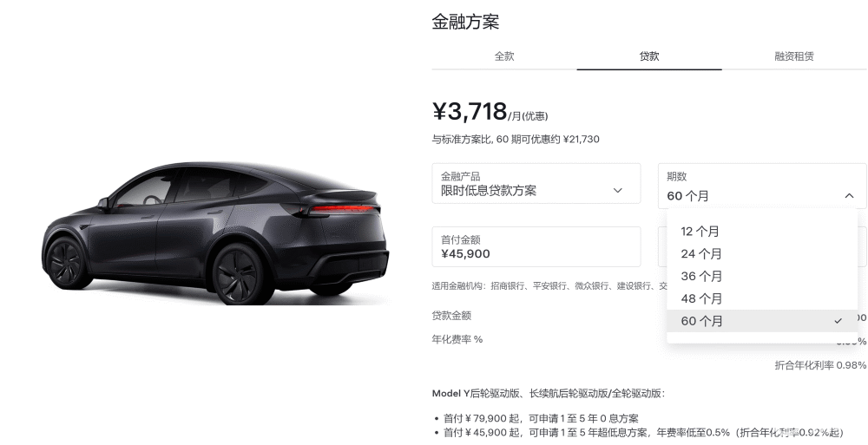Click the 金融方案 heading
Image resolution: width=868 pixels, height=445 pixels.
(465, 22)
